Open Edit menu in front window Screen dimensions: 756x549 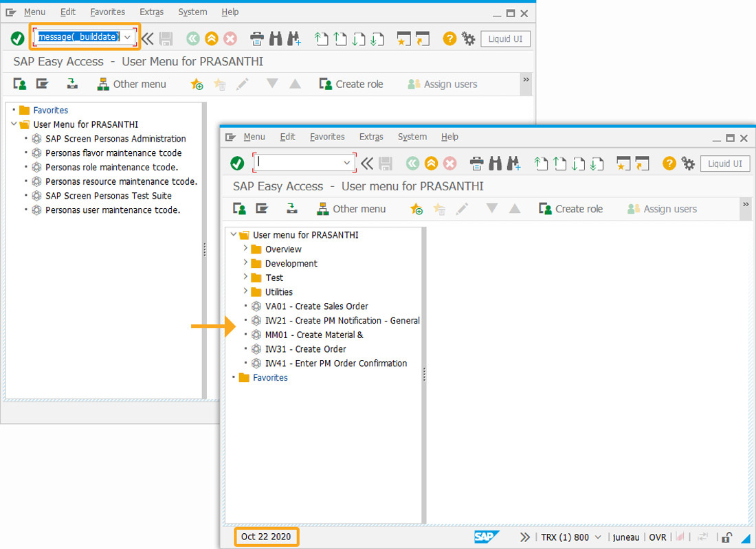click(288, 137)
